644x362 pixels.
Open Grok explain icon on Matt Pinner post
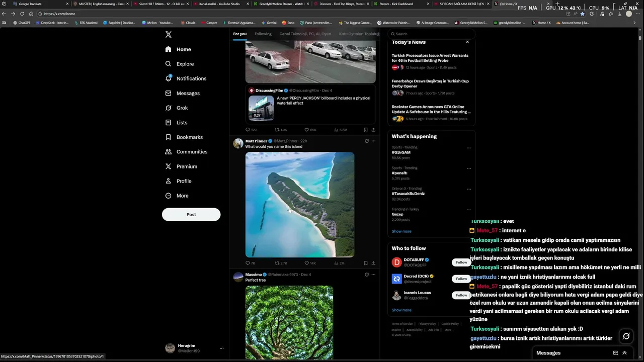[x=366, y=141]
